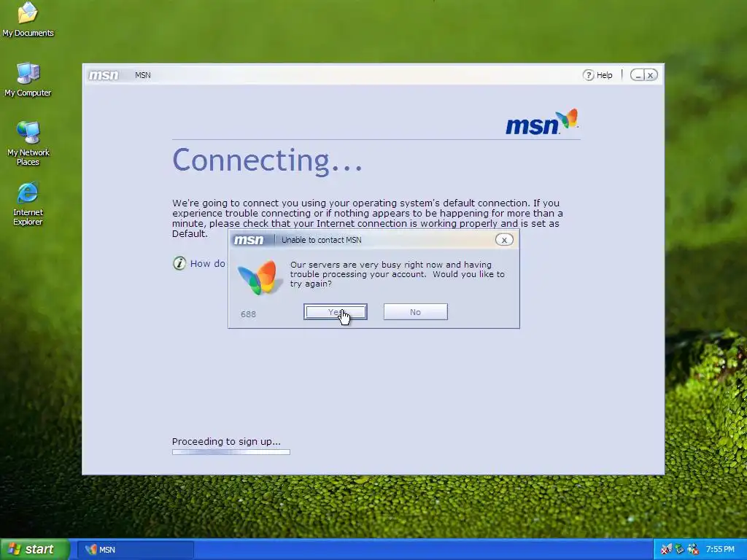Open the How do help link
The width and height of the screenshot is (747, 560).
(207, 264)
